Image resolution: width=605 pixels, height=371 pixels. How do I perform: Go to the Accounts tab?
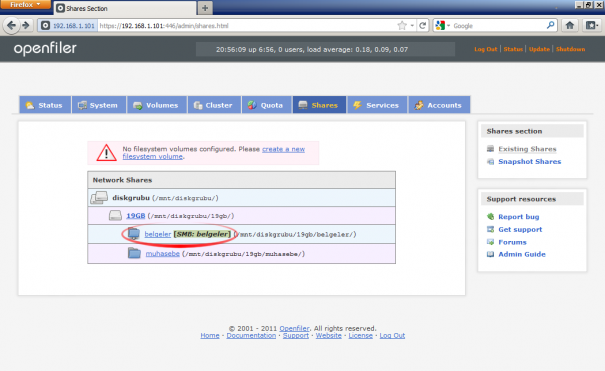click(439, 105)
